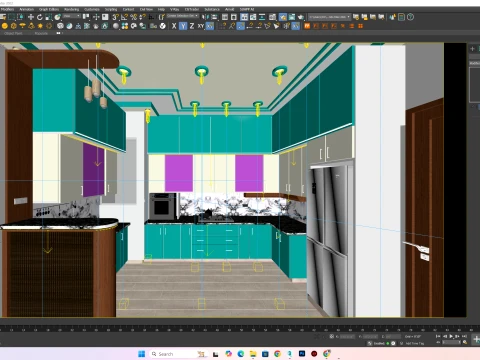
Task: Restrict transform to XY plane
Action: click(x=201, y=26)
